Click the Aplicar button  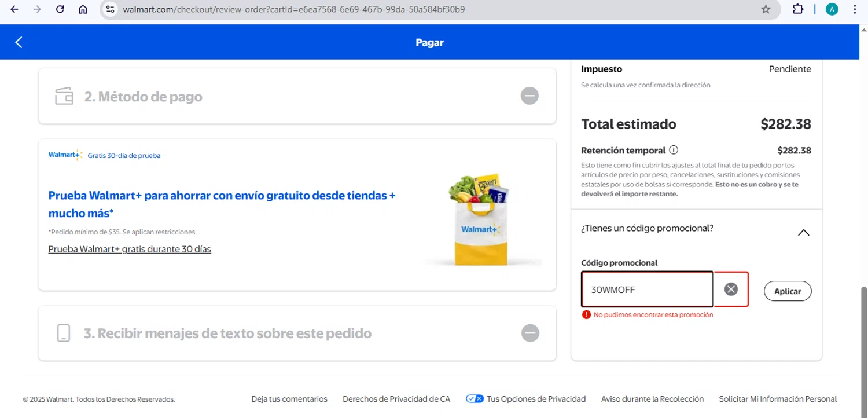point(788,291)
